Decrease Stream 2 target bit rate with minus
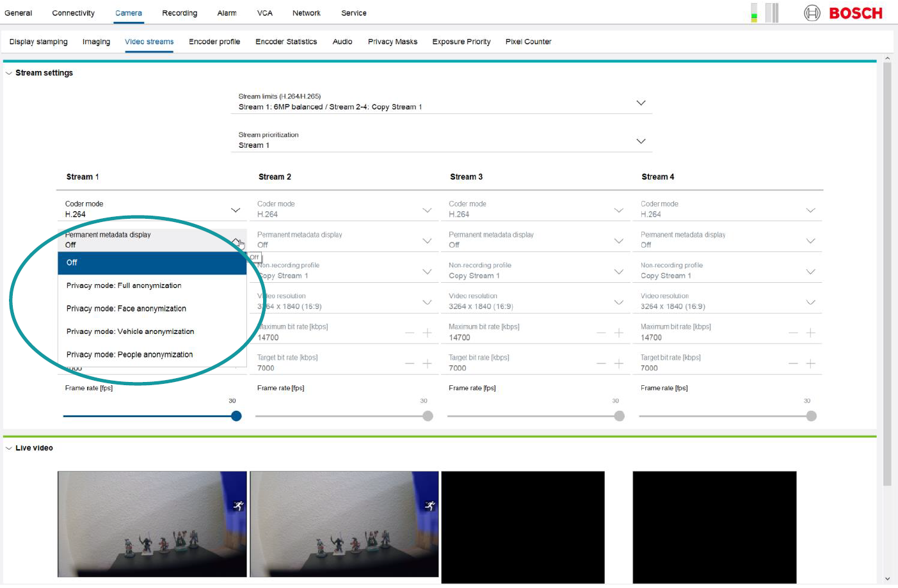Viewport: 898px width, 588px height. click(410, 363)
